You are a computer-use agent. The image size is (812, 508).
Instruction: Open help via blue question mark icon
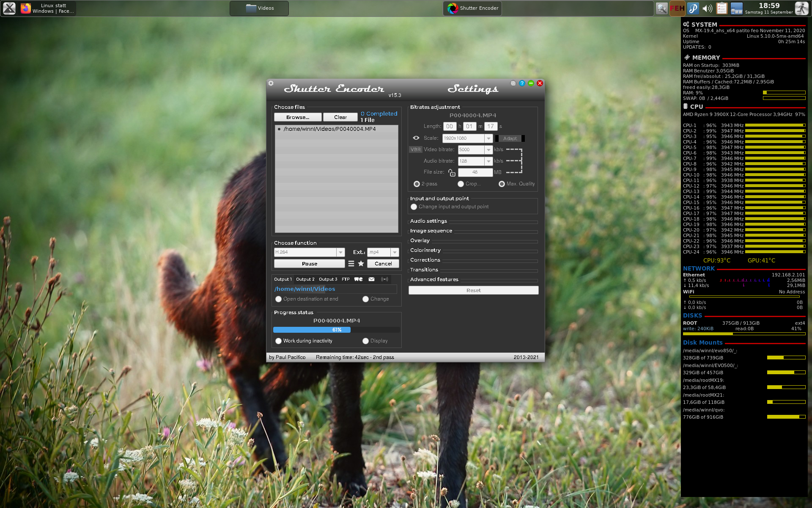pyautogui.click(x=522, y=83)
